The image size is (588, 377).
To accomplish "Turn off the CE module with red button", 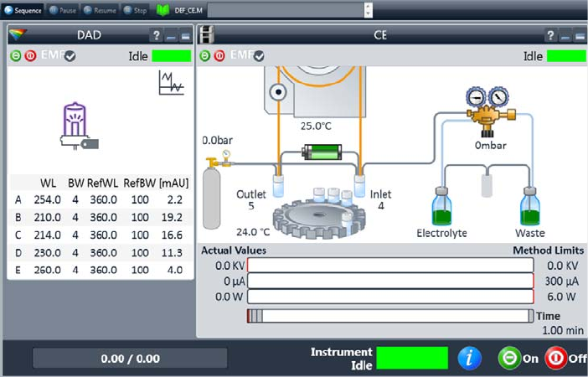I will 219,56.
